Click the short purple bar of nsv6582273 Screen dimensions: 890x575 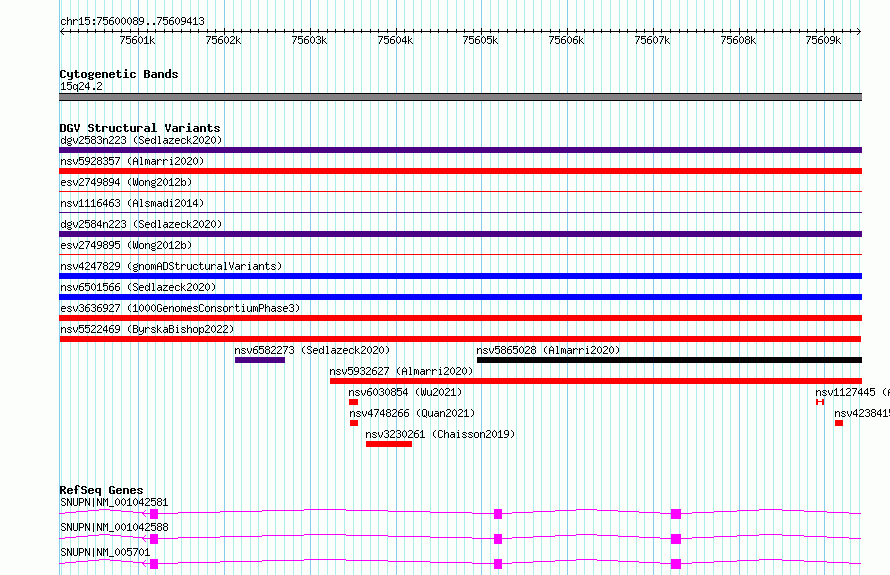[260, 360]
